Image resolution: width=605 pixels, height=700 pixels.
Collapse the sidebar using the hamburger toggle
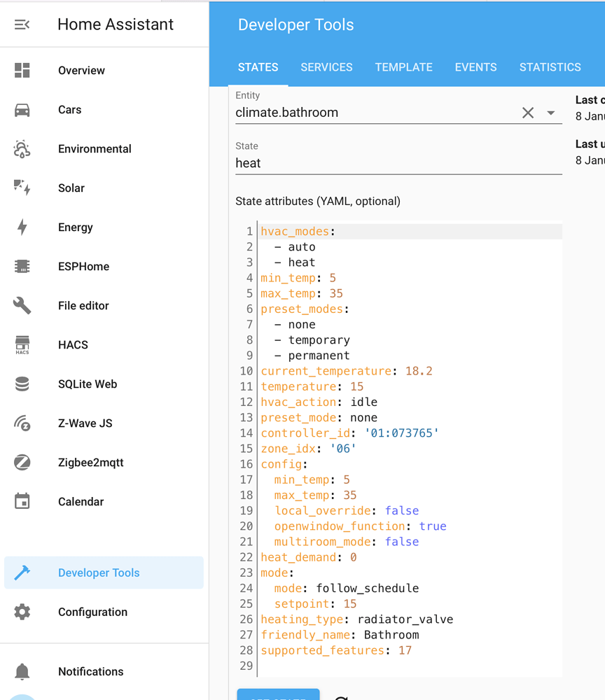22,24
